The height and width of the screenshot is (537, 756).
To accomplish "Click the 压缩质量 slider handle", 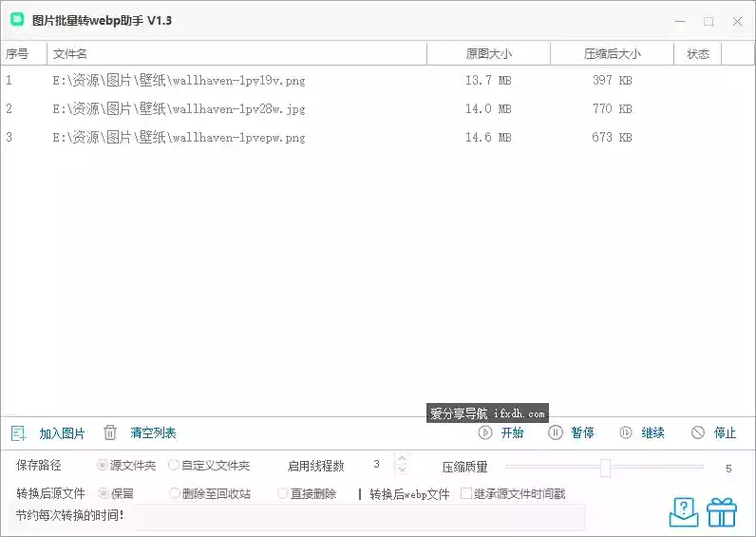I will 606,467.
